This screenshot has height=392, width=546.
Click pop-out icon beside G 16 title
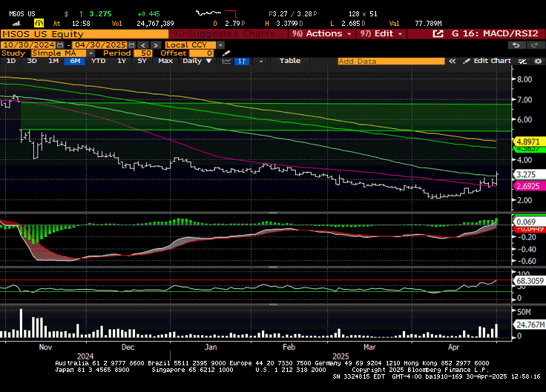[438, 34]
